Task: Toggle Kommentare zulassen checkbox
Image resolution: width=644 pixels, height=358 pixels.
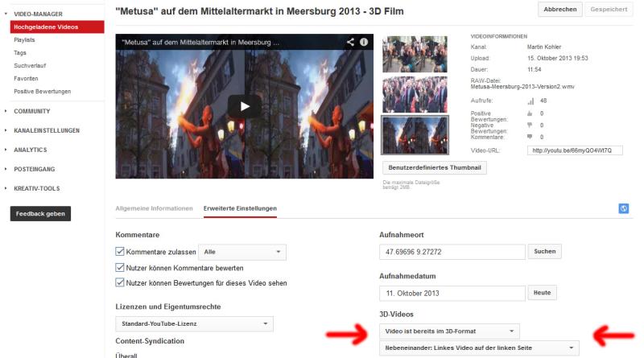Action: pyautogui.click(x=121, y=253)
